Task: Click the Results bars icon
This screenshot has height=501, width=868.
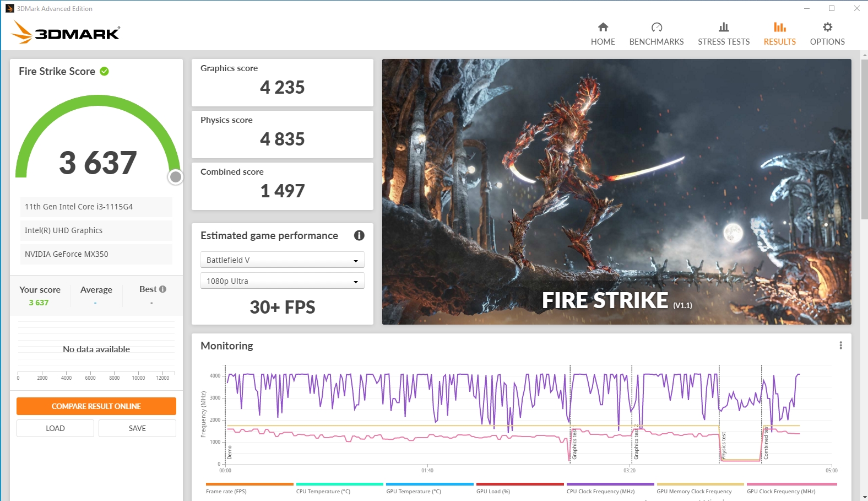Action: coord(779,27)
